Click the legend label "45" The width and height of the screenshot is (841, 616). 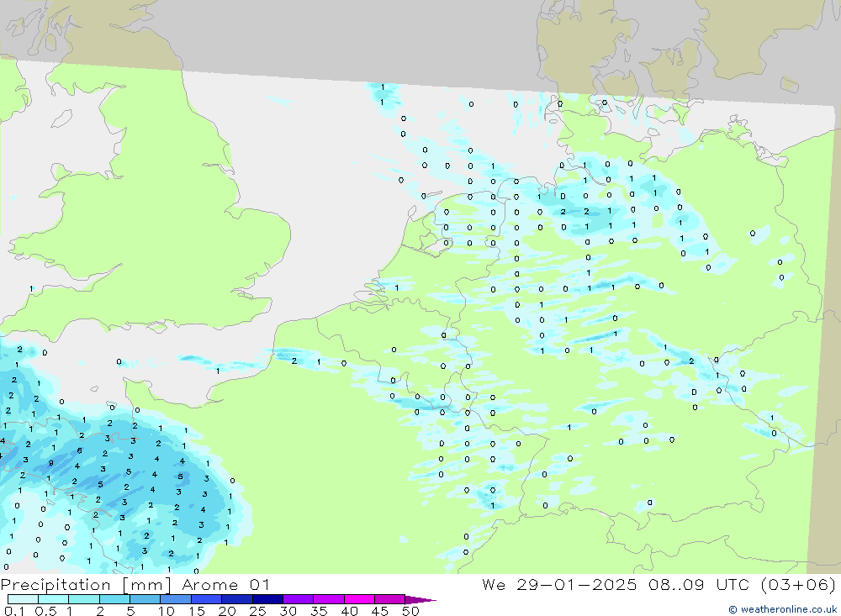(x=380, y=611)
